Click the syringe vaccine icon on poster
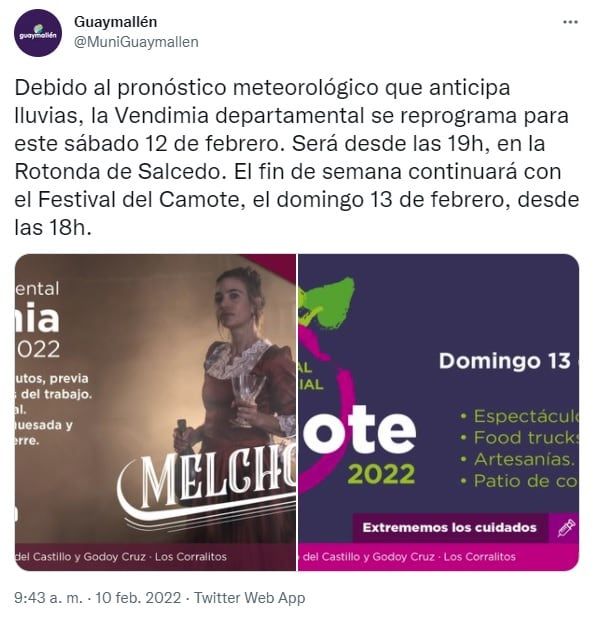The width and height of the screenshot is (594, 619). pyautogui.click(x=566, y=528)
